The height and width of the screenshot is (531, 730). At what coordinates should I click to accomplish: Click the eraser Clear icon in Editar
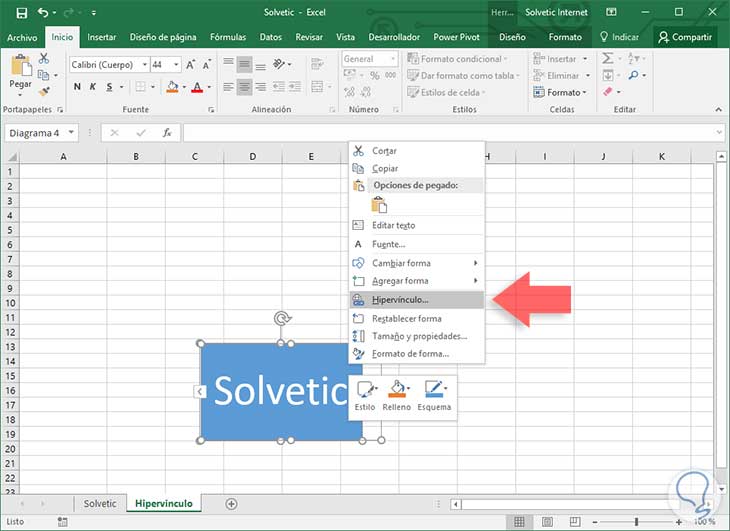(x=608, y=92)
